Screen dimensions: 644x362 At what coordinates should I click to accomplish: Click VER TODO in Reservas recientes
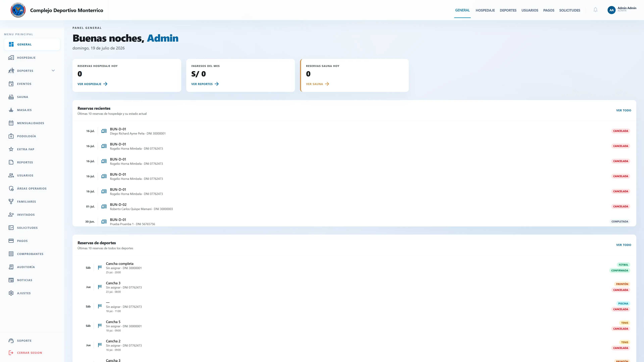tap(624, 110)
